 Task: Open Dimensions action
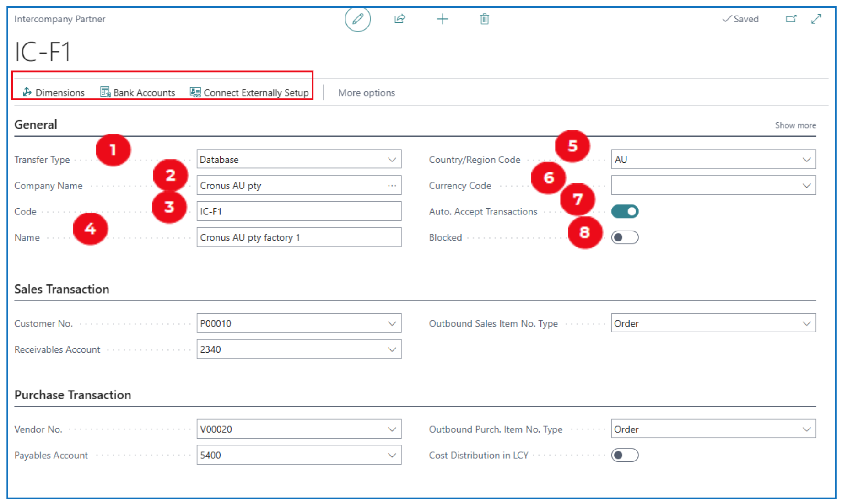pyautogui.click(x=54, y=92)
